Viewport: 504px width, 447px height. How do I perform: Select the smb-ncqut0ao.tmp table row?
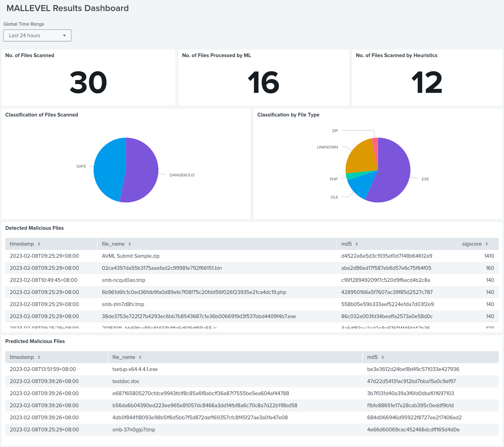[123, 280]
